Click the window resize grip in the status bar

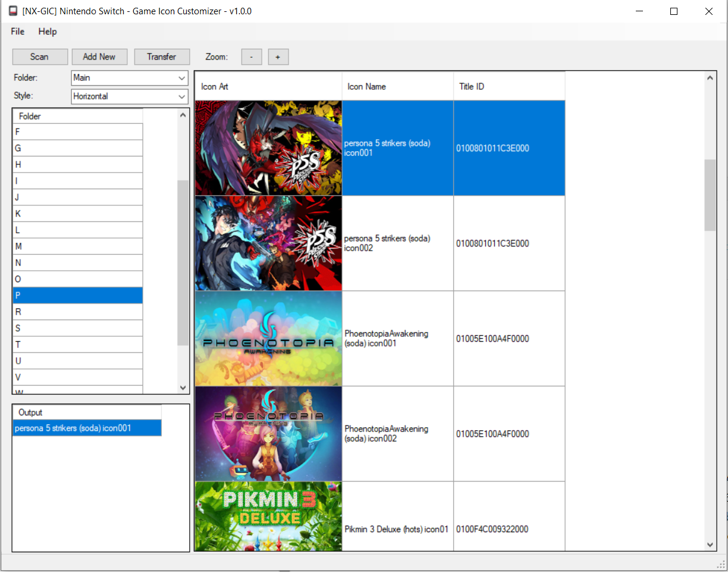(721, 563)
